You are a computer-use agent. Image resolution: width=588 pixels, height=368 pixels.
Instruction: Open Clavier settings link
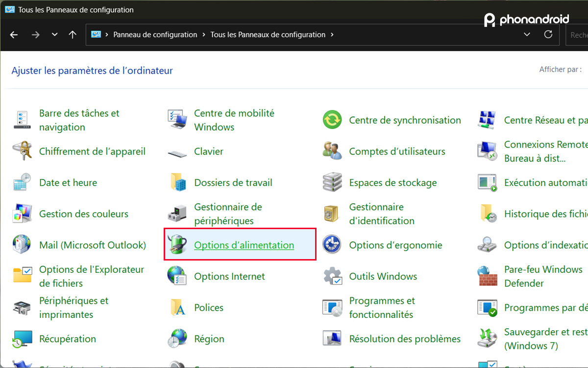coord(209,152)
